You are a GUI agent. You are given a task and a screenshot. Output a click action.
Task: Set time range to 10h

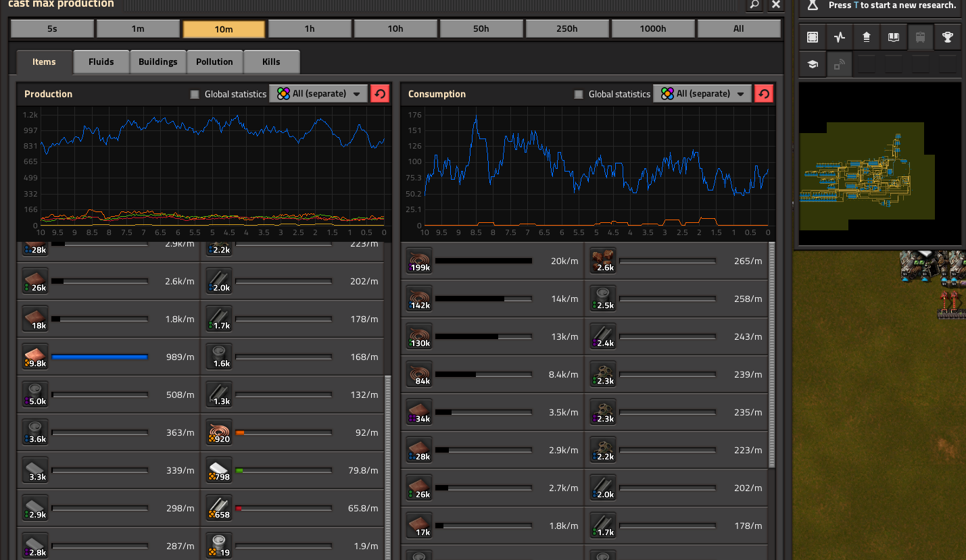[x=395, y=29]
